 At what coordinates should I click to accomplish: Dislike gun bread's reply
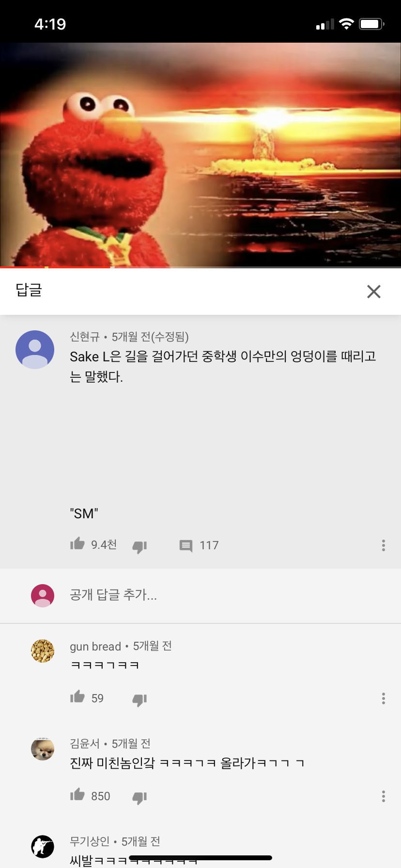pyautogui.click(x=139, y=700)
